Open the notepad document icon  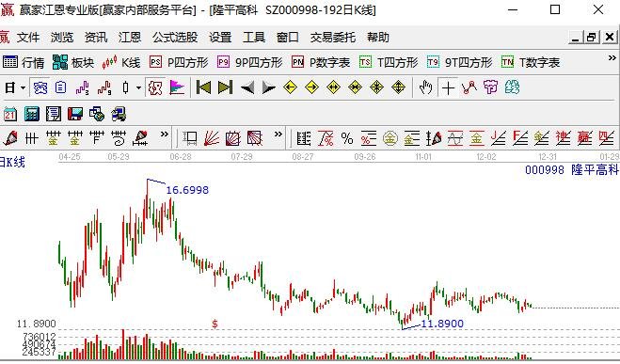54,114
